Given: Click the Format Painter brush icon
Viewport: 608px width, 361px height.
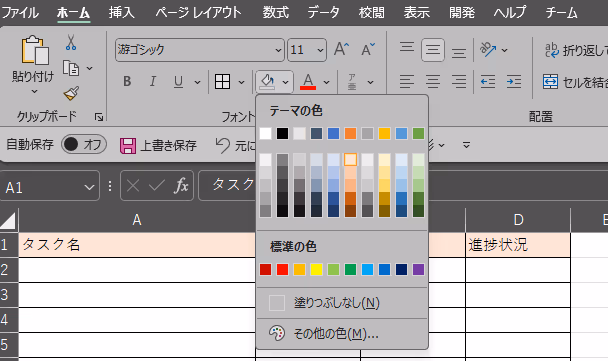Looking at the screenshot, I should tap(71, 93).
